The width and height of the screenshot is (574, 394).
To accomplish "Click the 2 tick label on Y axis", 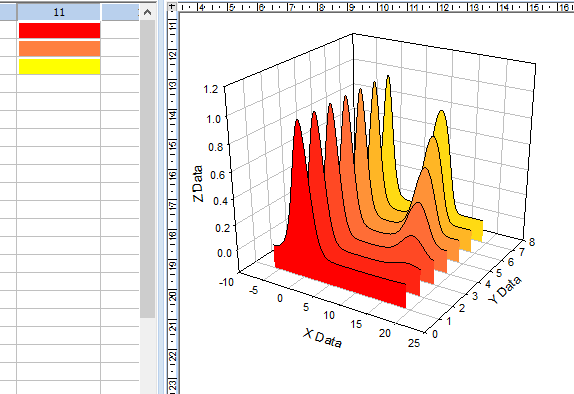I will click(462, 308).
